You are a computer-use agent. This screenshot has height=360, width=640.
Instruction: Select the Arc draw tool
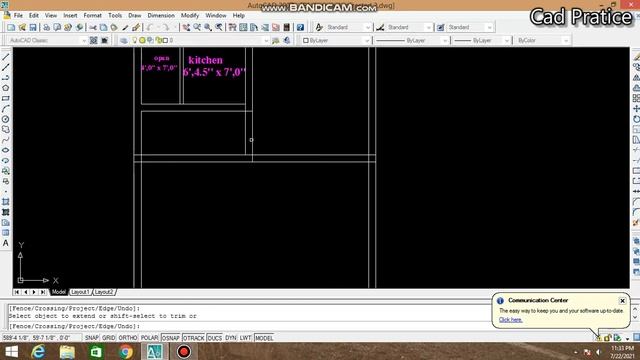(6, 109)
